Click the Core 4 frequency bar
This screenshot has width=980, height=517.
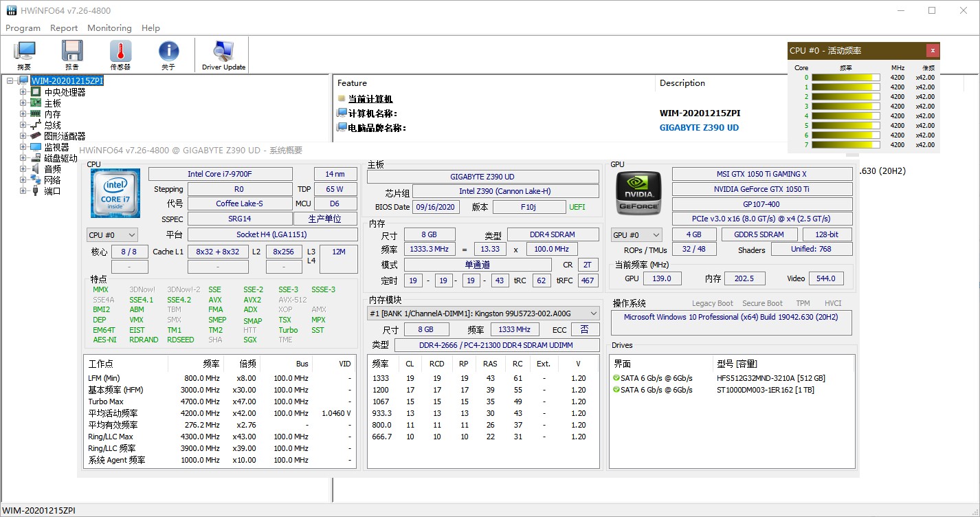coord(846,116)
